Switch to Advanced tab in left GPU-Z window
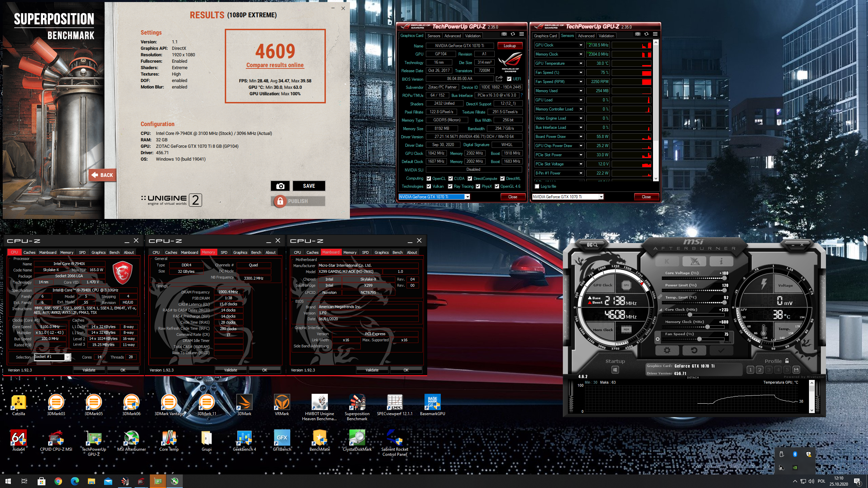 [452, 36]
